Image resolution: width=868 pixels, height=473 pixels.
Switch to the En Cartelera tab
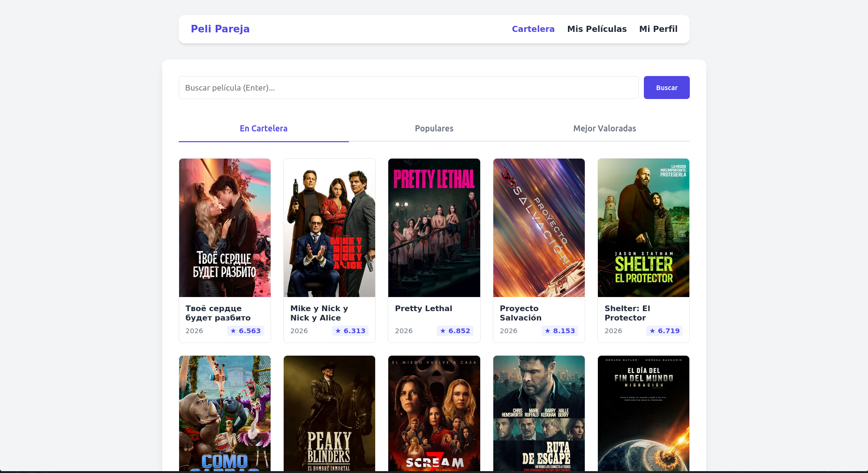(264, 129)
